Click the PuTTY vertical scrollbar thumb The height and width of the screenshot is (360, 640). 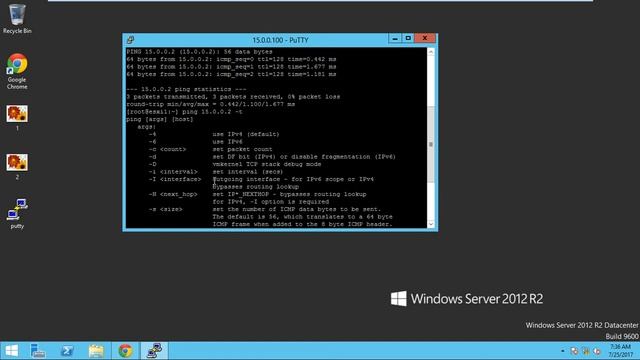[x=431, y=144]
